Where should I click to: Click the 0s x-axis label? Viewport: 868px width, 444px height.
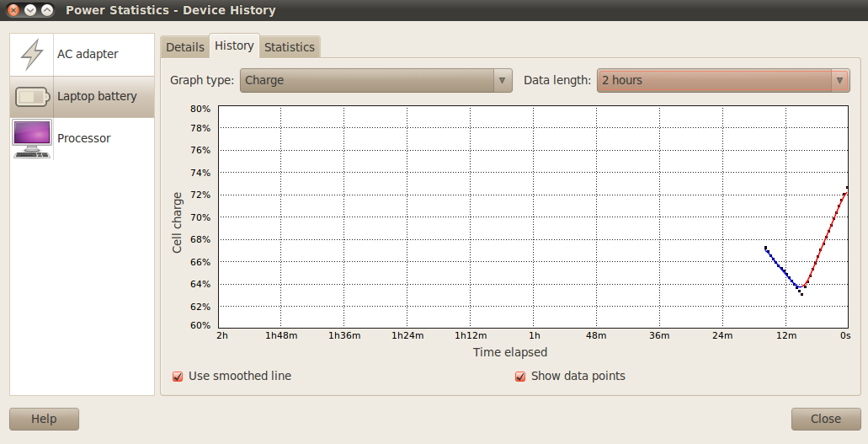click(x=845, y=335)
